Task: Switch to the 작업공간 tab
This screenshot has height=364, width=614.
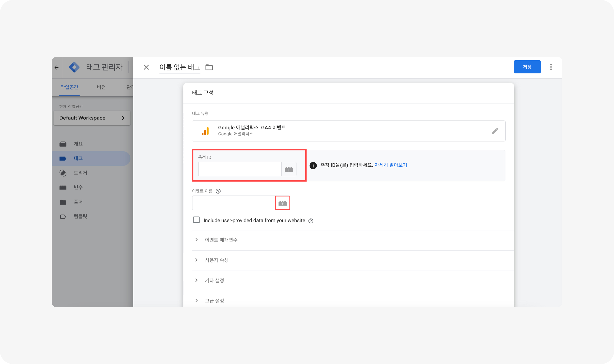Action: pos(70,87)
